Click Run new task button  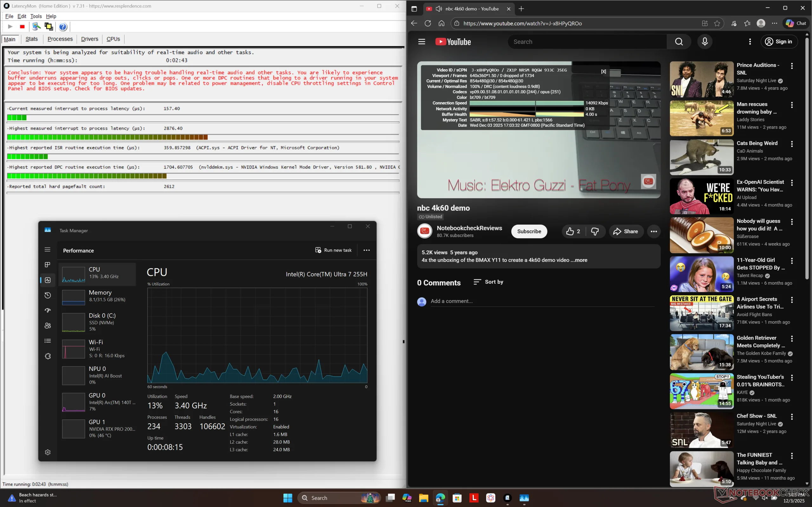(x=333, y=250)
